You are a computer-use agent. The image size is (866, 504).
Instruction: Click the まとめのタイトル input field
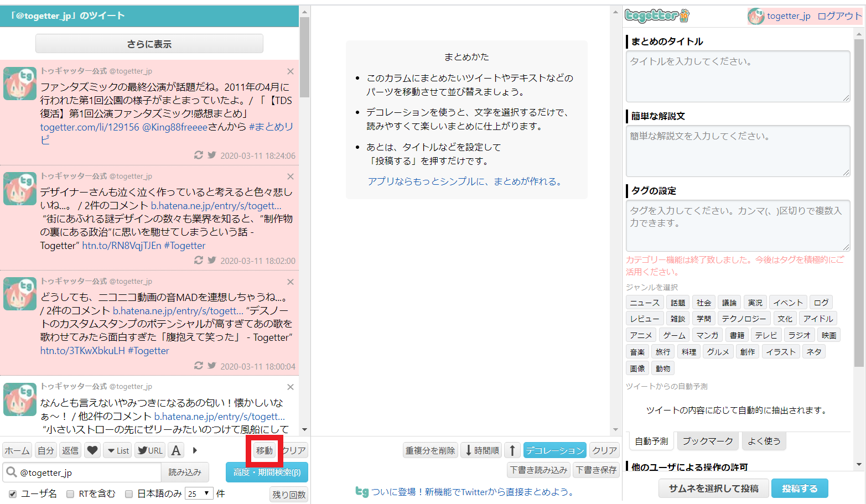click(738, 76)
